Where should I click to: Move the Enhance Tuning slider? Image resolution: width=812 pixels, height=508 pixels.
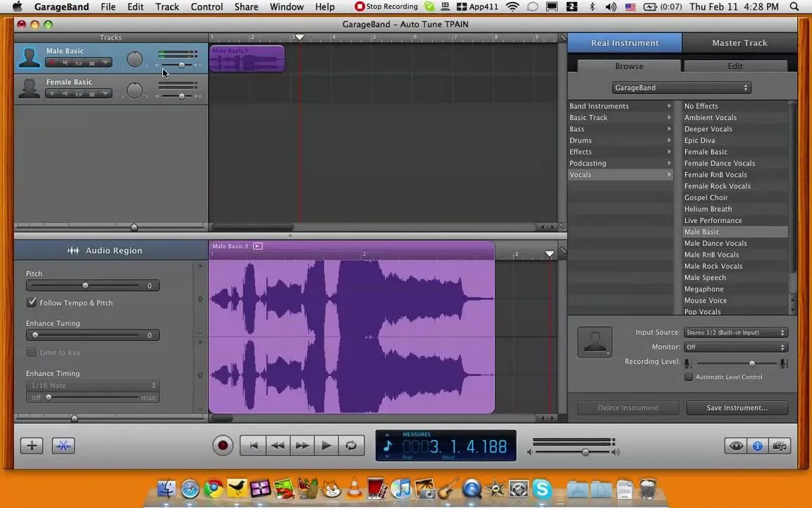[35, 335]
